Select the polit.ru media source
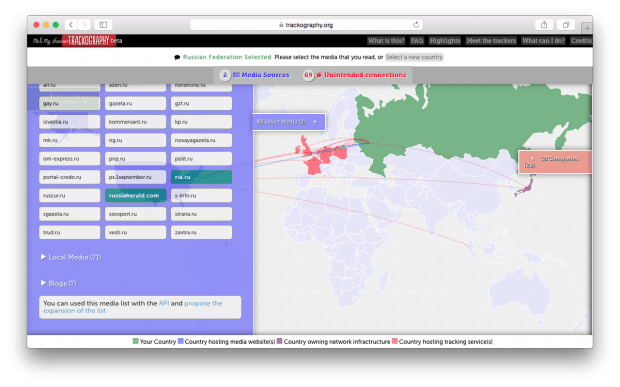Screen dimensions: 620x387 pos(201,159)
